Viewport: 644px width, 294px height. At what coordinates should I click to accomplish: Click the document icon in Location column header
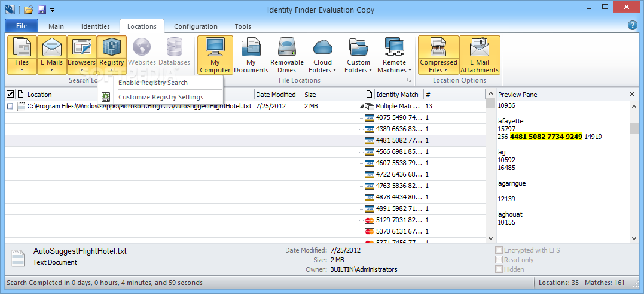(x=21, y=95)
